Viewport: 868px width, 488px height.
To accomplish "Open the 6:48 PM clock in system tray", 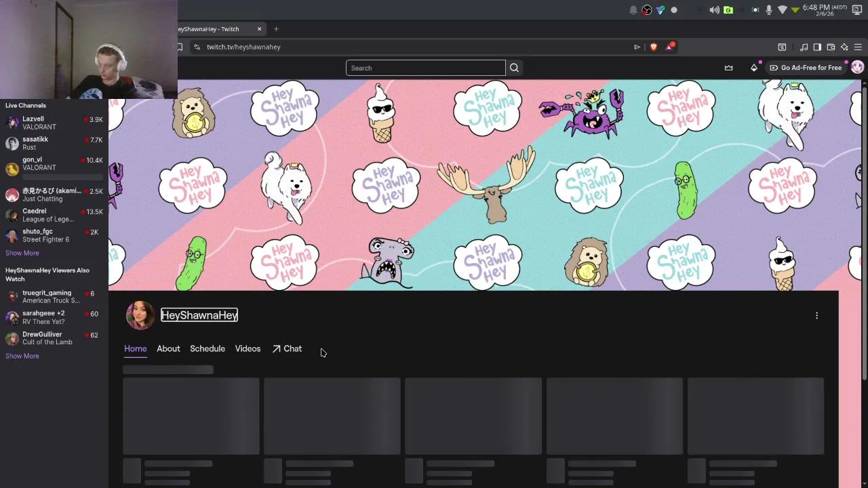I will click(825, 9).
